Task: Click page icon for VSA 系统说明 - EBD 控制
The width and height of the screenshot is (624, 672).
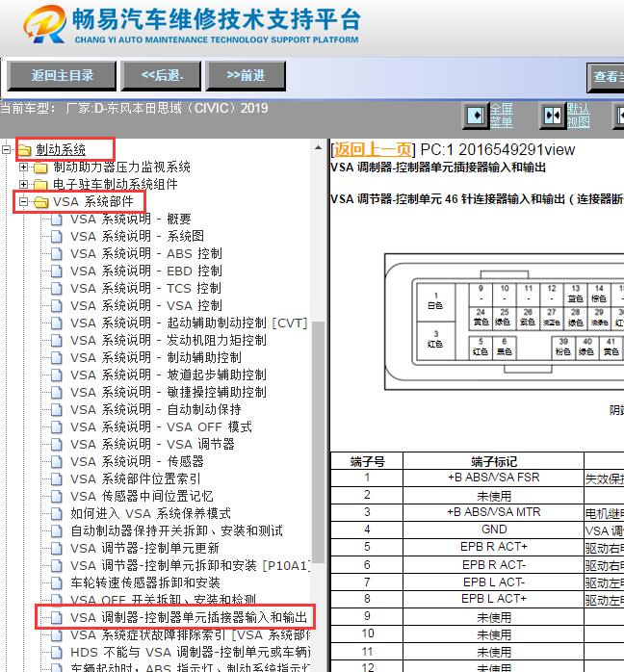Action: click(56, 271)
